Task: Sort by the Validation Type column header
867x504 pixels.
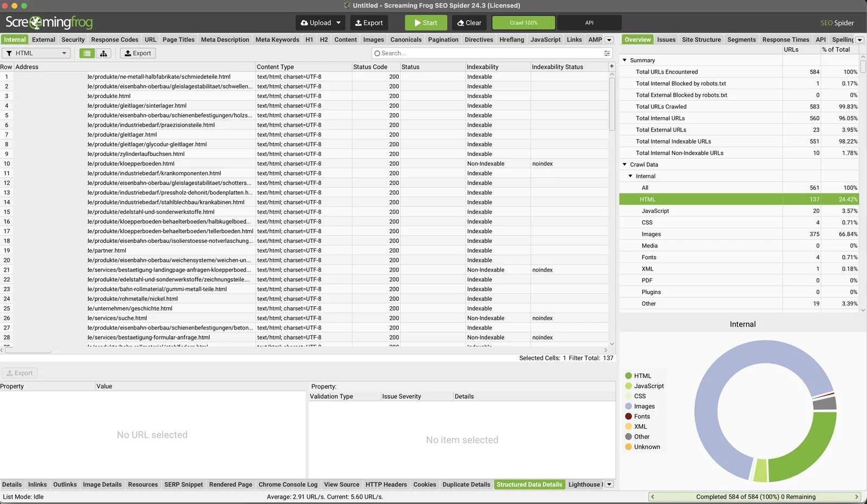Action: [345, 396]
